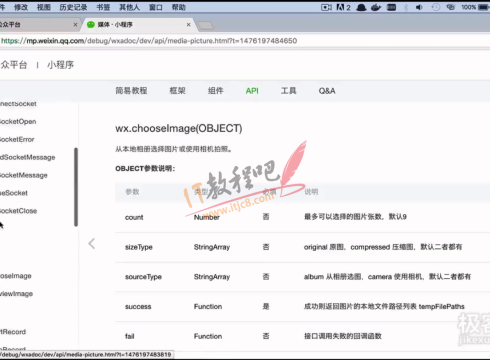Open the volume speaker icon
The width and height of the screenshot is (490, 360).
419,7
